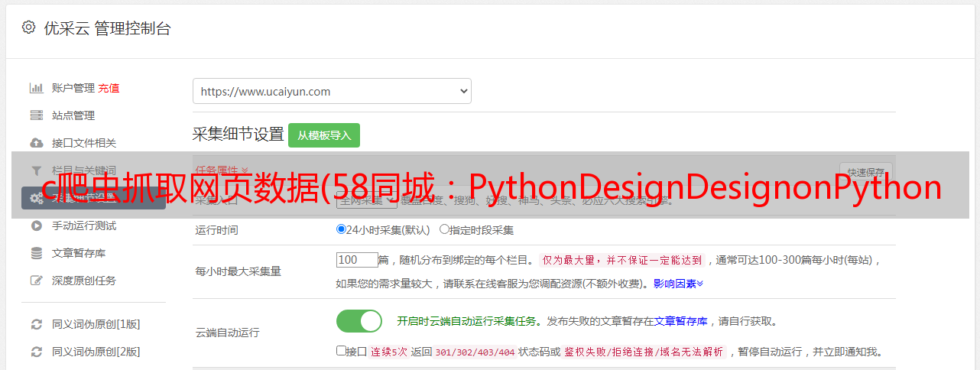This screenshot has width=980, height=370.
Task: Click the 每小时最大采集量 input field with 100
Action: (x=357, y=260)
